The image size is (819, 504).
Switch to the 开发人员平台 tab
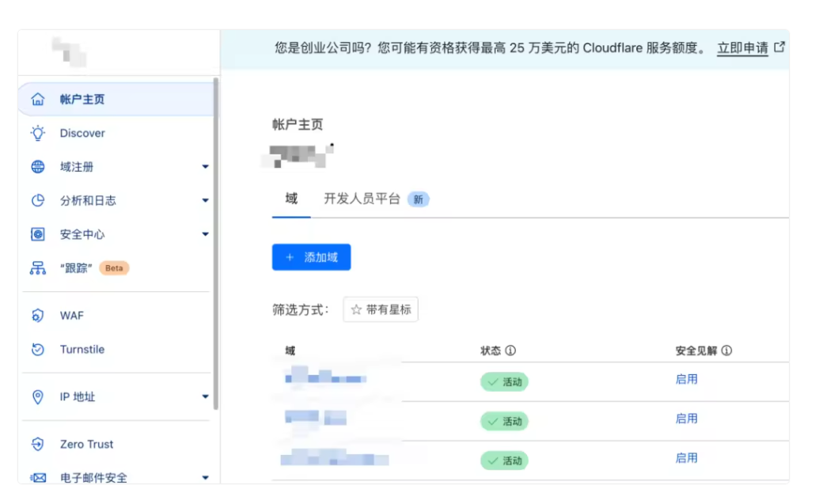(x=362, y=199)
